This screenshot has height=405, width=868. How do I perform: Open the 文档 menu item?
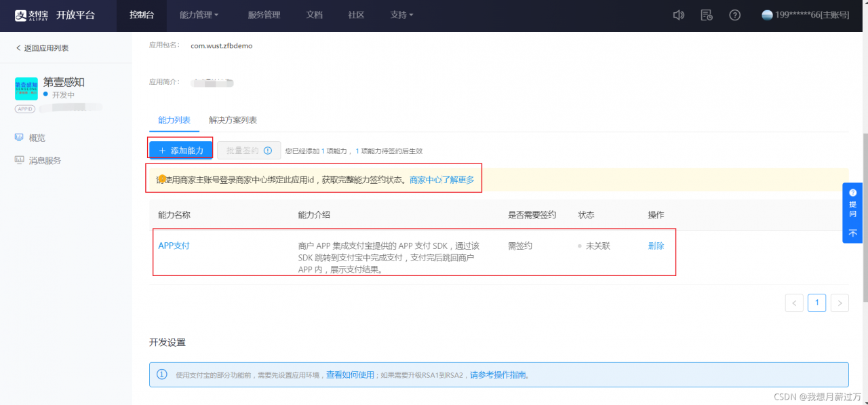click(314, 15)
